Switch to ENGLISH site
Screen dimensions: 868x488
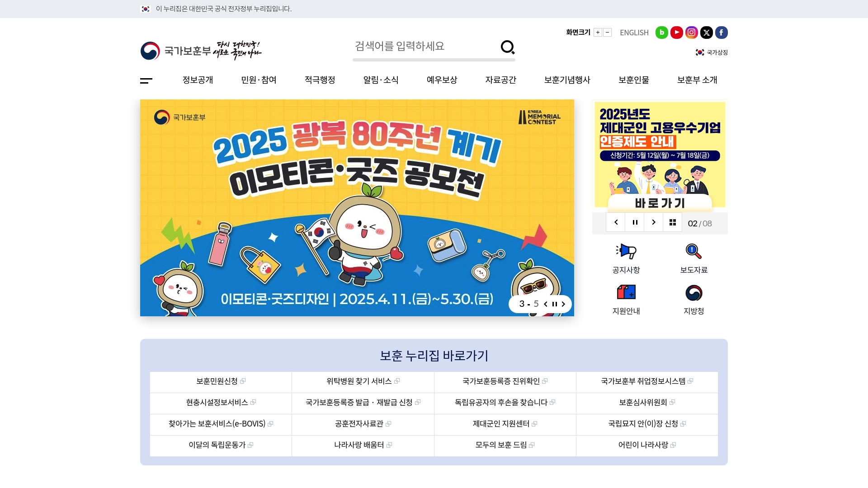click(634, 33)
